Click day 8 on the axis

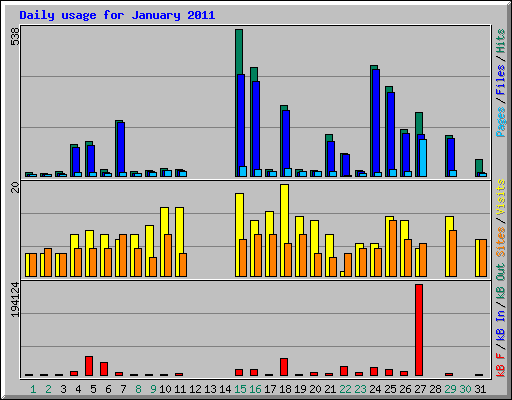coord(138,389)
